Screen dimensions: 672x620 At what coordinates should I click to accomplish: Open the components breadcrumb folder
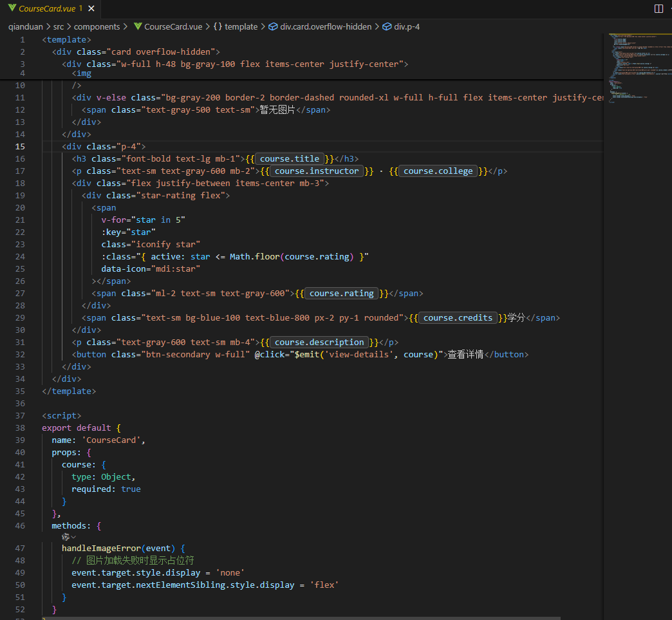click(97, 26)
